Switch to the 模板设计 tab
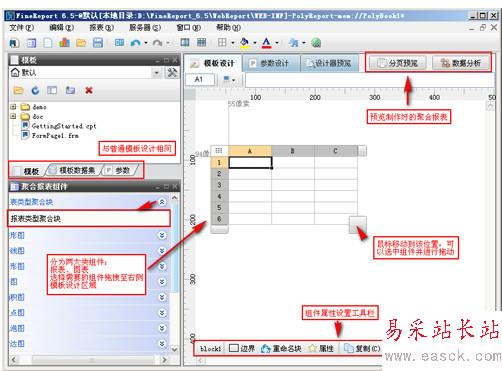The width and height of the screenshot is (502, 371). [x=213, y=63]
